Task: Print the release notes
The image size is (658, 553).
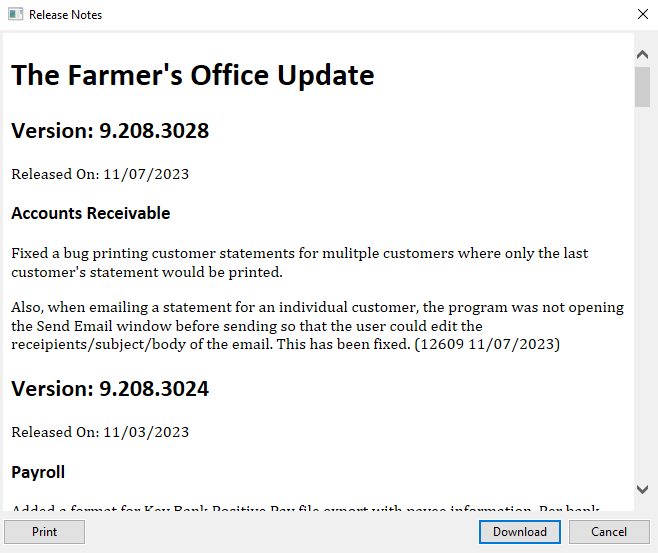Action: coord(45,532)
